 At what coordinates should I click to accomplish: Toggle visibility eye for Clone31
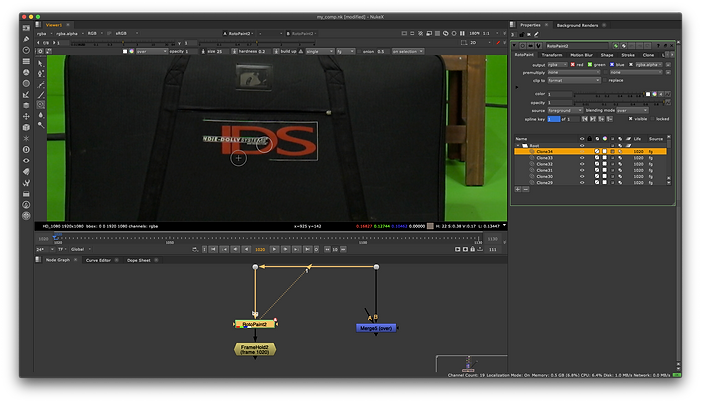tap(582, 170)
